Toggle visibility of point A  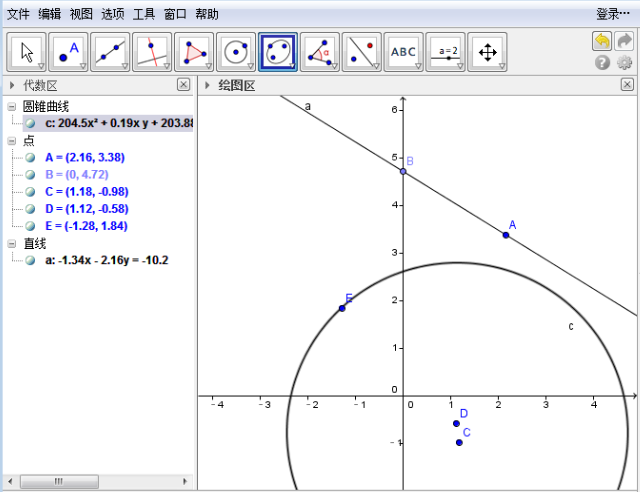30,157
